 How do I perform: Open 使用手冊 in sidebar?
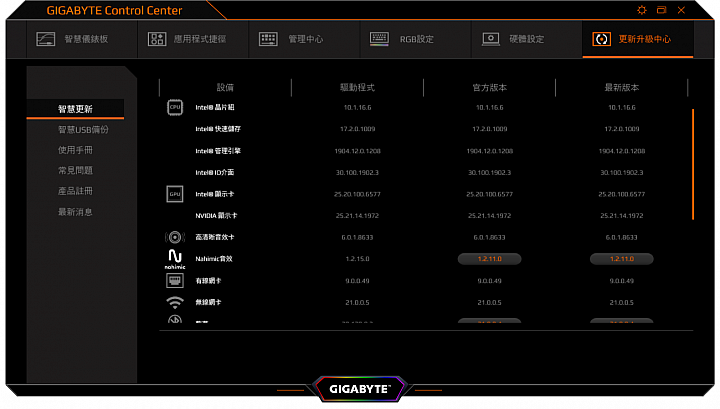[x=75, y=150]
